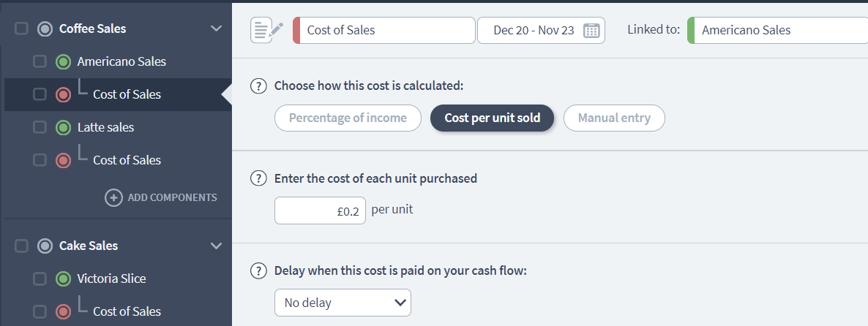The image size is (868, 326).
Task: Tick the Victoria Slice checkbox
Action: [40, 278]
